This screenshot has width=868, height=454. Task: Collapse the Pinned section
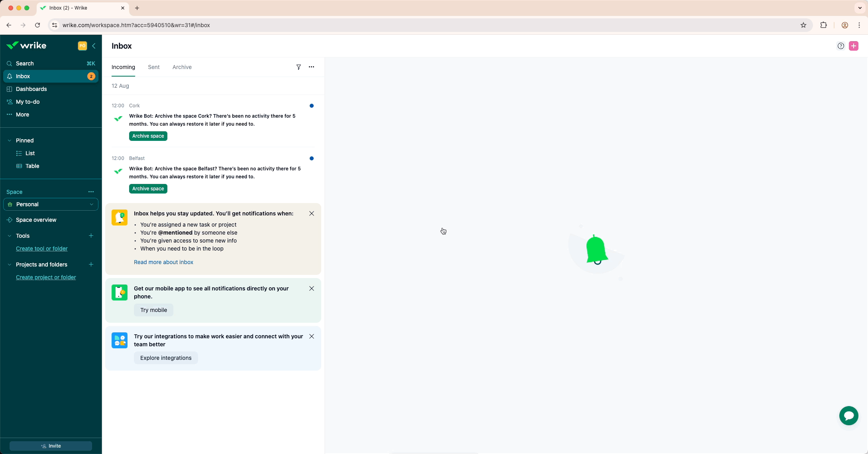pyautogui.click(x=9, y=140)
